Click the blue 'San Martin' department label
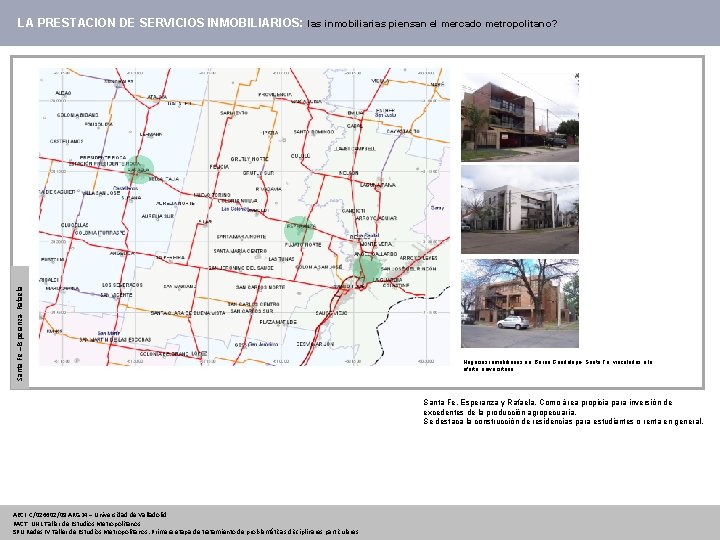This screenshot has width=720, height=540. point(109,333)
